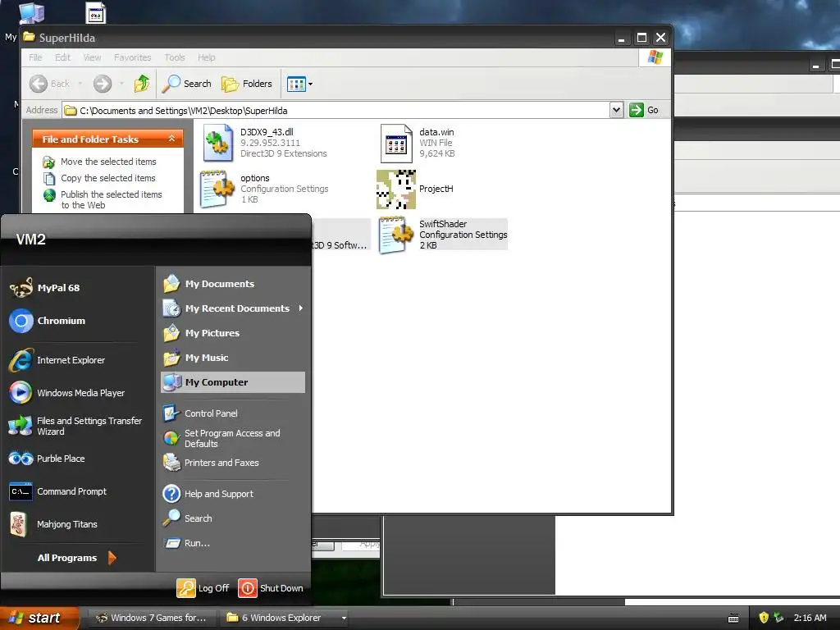
Task: Open Chromium from the Start menu
Action: click(x=48, y=321)
